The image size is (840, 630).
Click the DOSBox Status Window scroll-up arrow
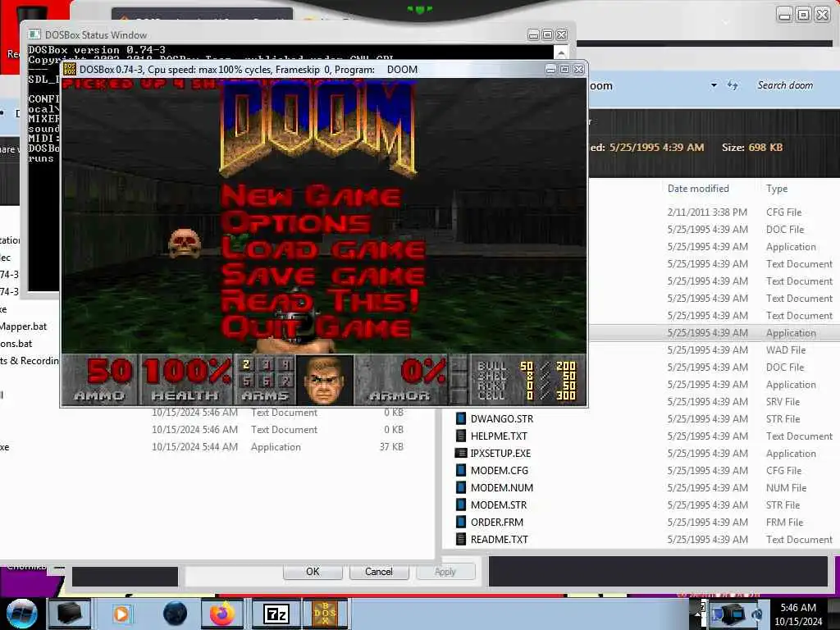tap(560, 52)
